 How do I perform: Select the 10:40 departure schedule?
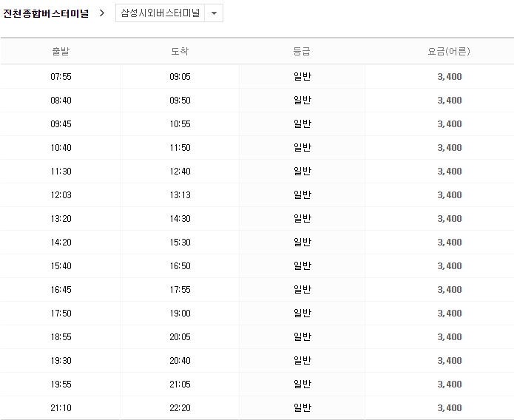tap(61, 148)
